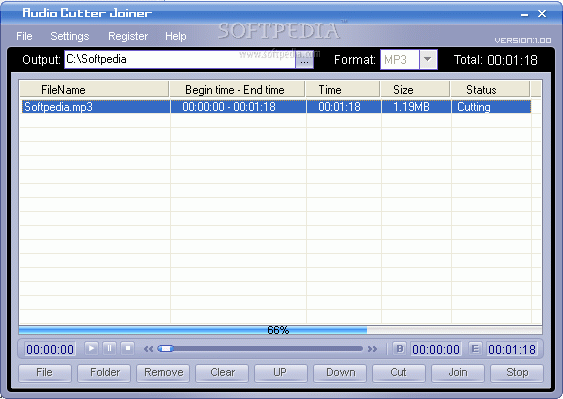This screenshot has height=399, width=563.
Task: Click the Status column header
Action: pyautogui.click(x=490, y=89)
